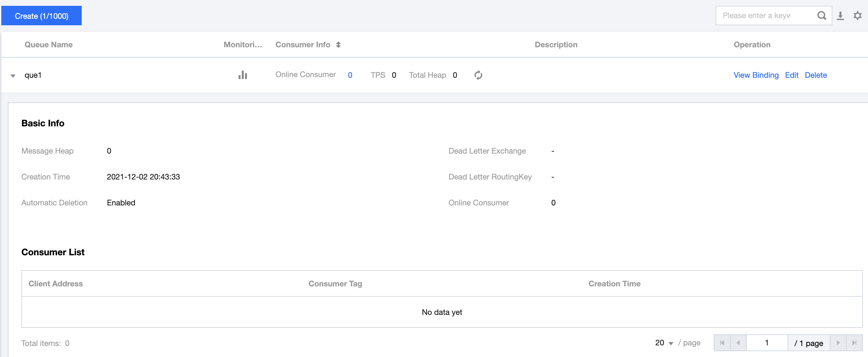Click the Message Heap label
The height and width of the screenshot is (357, 868).
click(47, 151)
